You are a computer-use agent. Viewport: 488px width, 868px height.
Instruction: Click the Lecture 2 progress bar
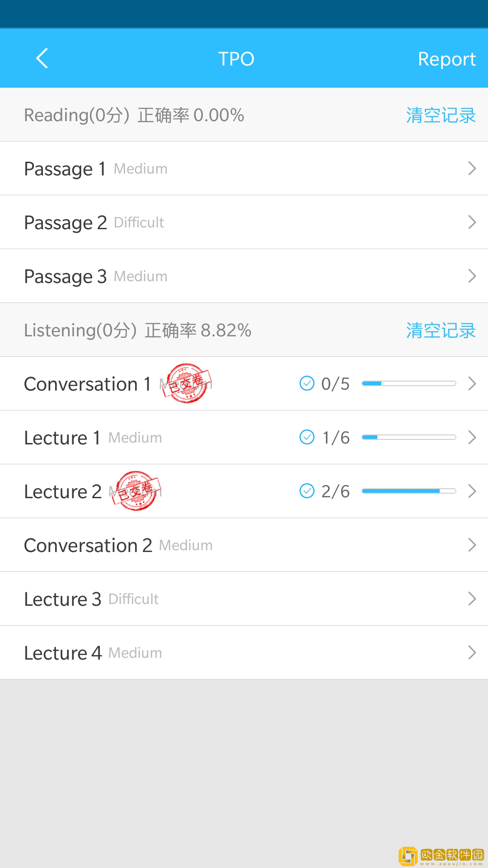(408, 491)
